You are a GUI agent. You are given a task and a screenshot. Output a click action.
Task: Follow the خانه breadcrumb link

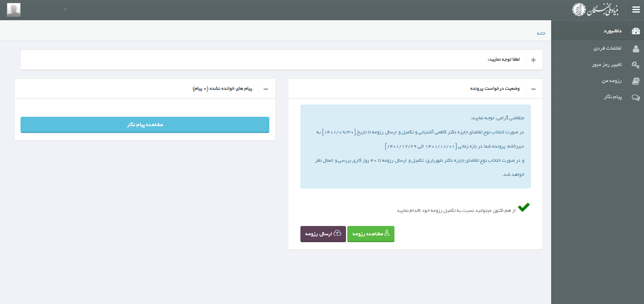click(541, 33)
